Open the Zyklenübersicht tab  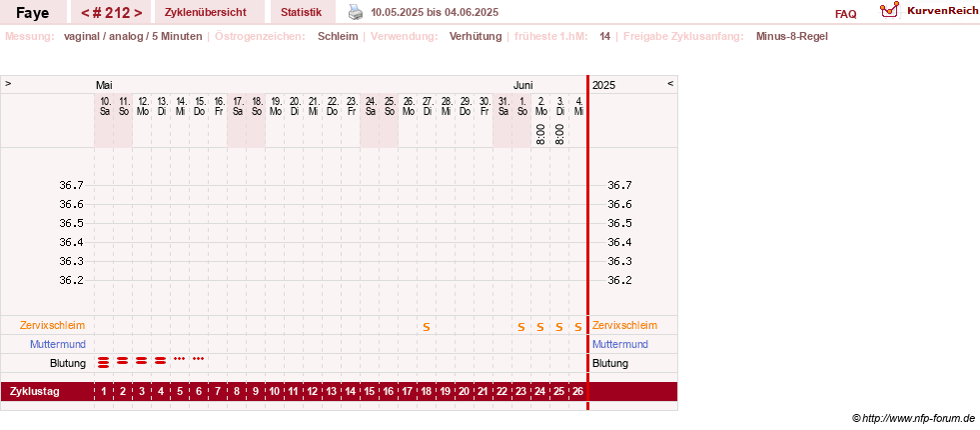(205, 12)
